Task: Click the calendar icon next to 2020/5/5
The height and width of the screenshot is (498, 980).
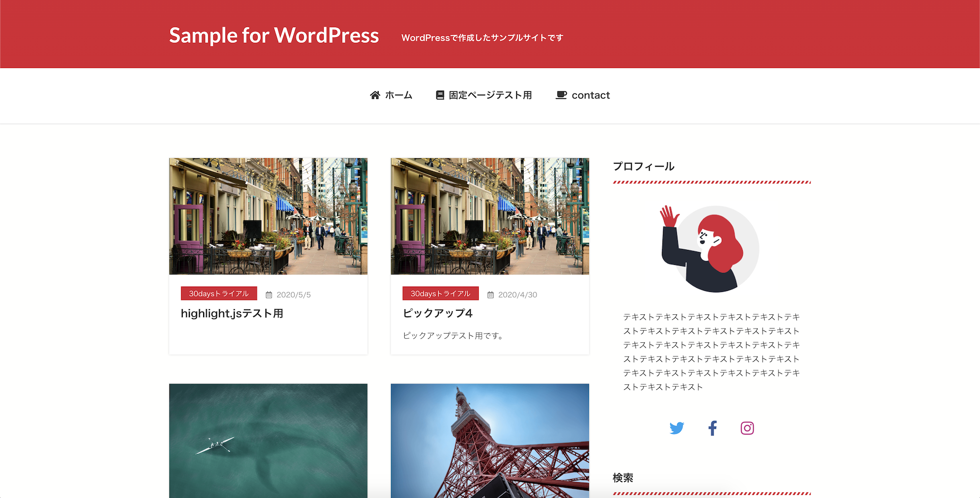Action: click(269, 295)
